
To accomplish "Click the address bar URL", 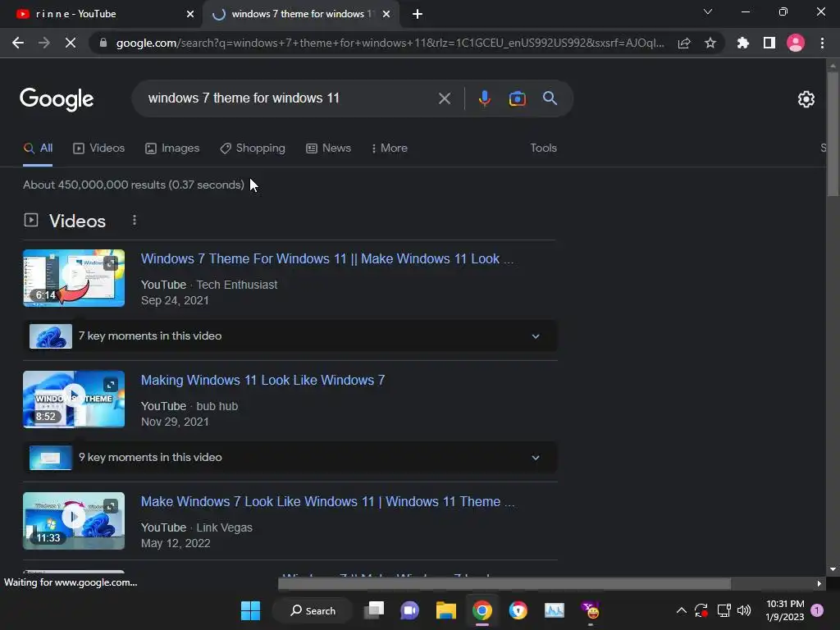I will 390,43.
